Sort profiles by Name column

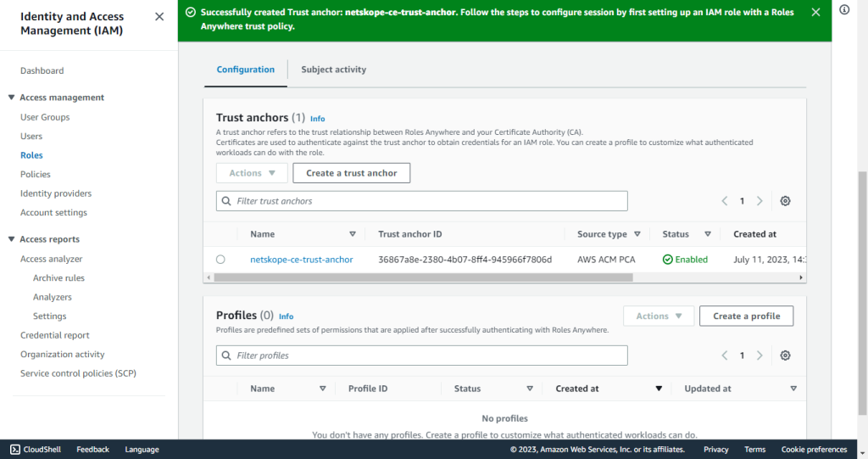(323, 389)
